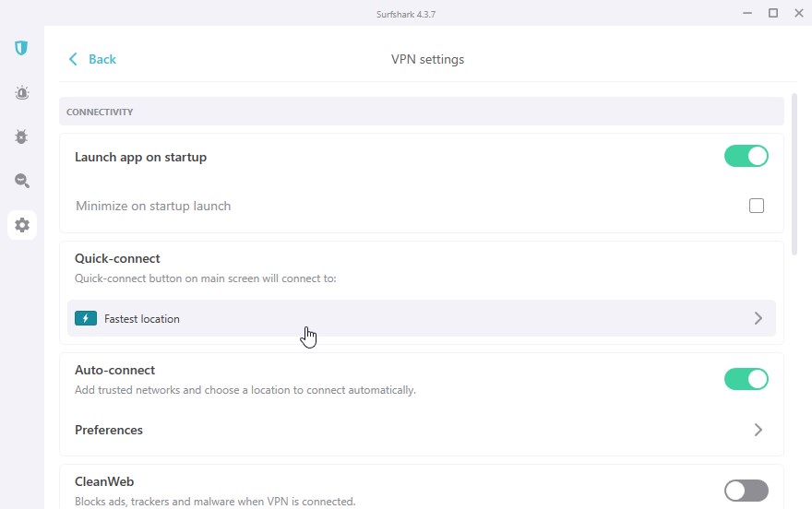Enable the CleanWeb toggle

click(x=746, y=491)
